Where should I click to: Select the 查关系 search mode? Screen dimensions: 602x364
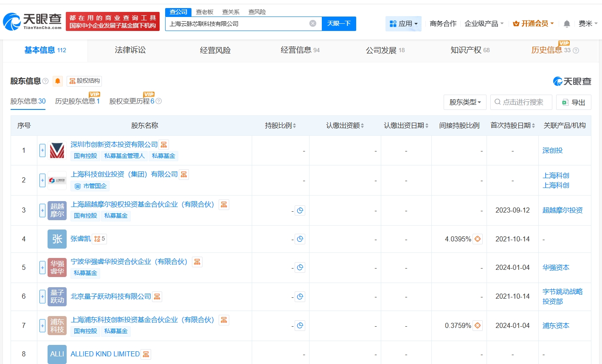(x=231, y=12)
